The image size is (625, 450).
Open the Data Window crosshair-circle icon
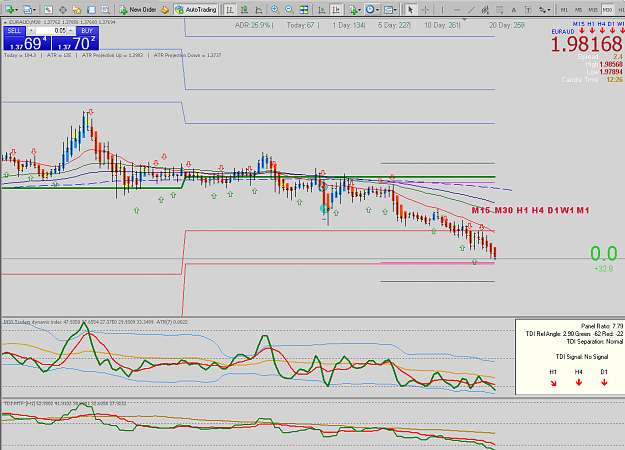(x=63, y=10)
